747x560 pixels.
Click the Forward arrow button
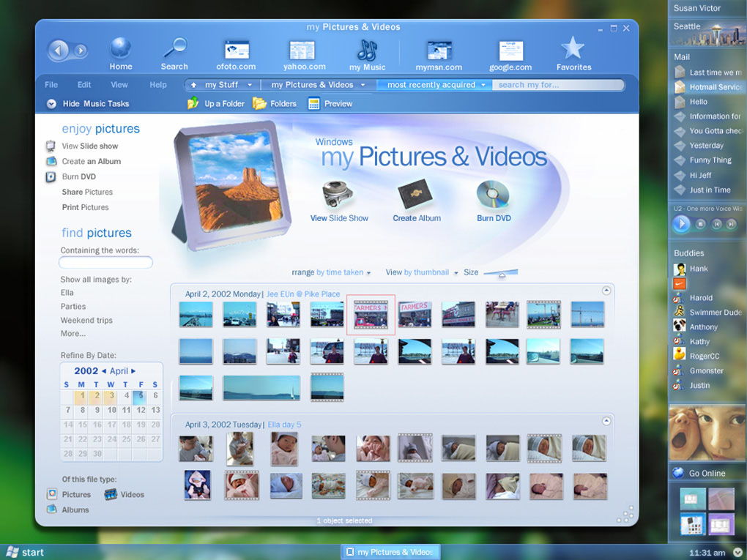(x=81, y=50)
